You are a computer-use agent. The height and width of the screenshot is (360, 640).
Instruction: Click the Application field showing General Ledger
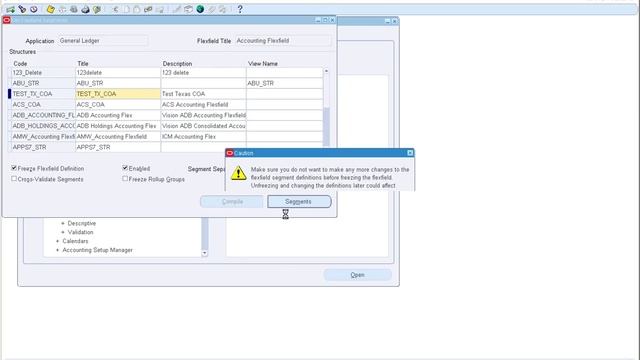pyautogui.click(x=103, y=41)
